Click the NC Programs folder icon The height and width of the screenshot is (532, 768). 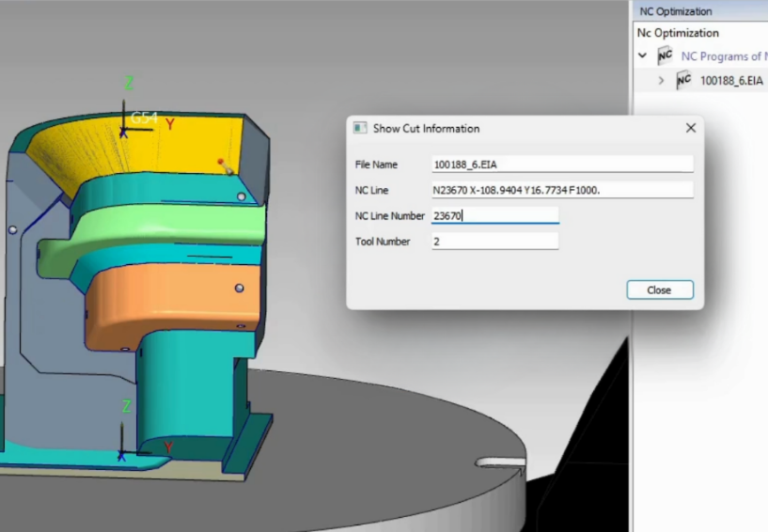point(666,55)
